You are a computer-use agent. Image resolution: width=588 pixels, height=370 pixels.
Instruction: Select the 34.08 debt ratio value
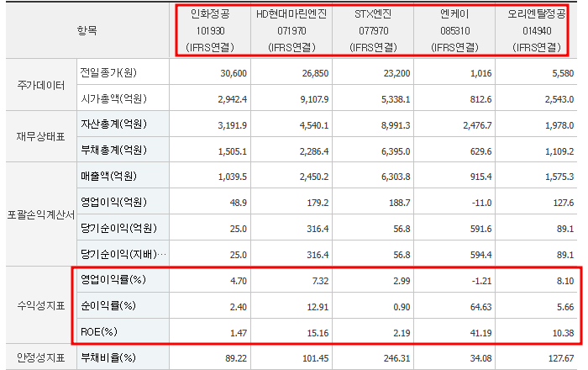480,358
